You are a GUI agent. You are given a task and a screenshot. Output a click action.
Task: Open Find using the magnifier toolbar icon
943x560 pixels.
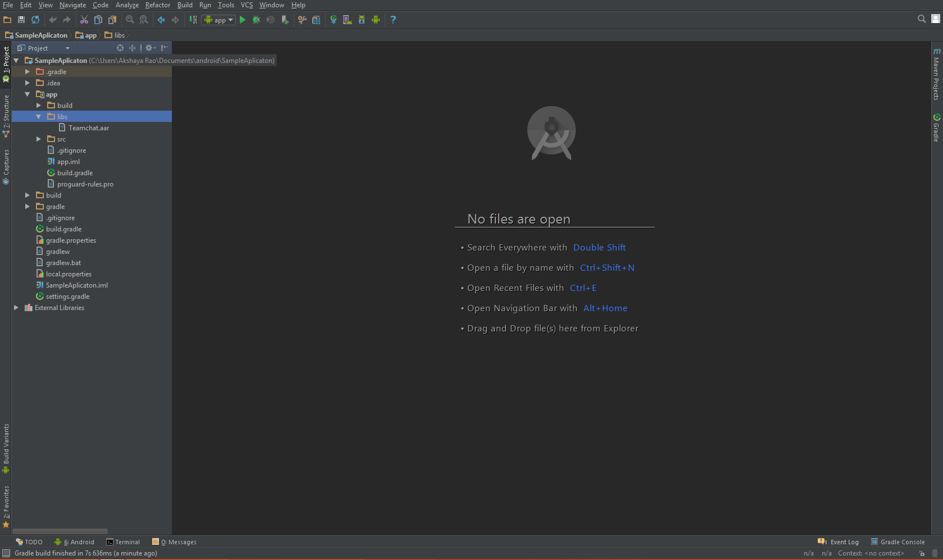coord(130,20)
